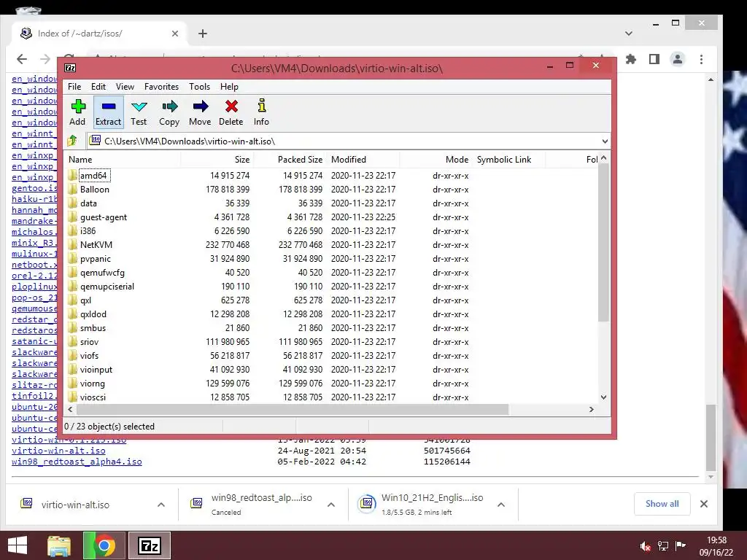
Task: Open the Tools menu
Action: pyautogui.click(x=199, y=87)
